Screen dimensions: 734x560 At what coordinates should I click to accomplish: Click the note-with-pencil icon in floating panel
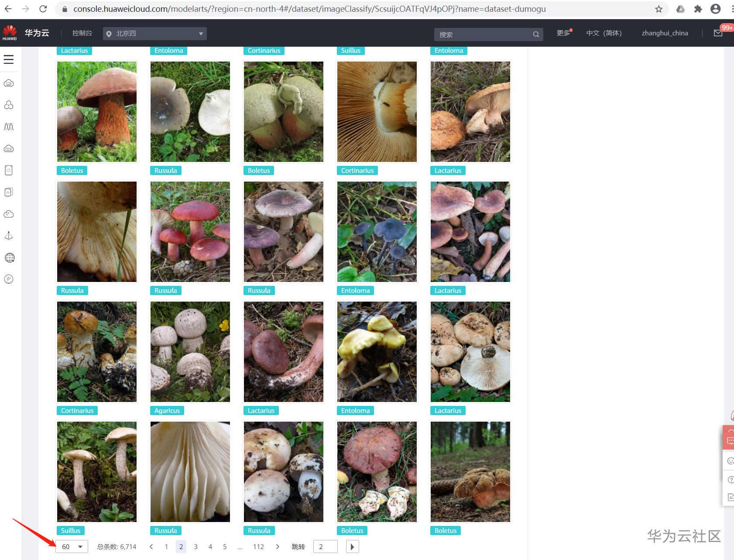point(731,497)
